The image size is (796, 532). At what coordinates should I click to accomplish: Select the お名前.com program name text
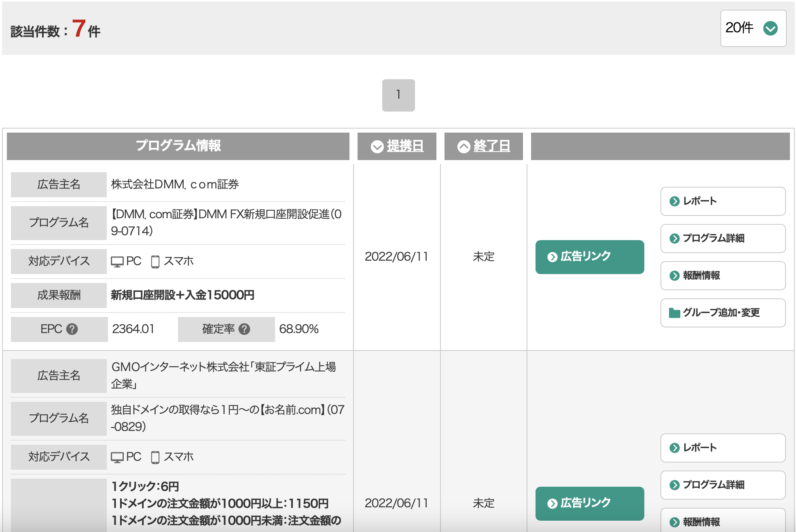click(227, 418)
